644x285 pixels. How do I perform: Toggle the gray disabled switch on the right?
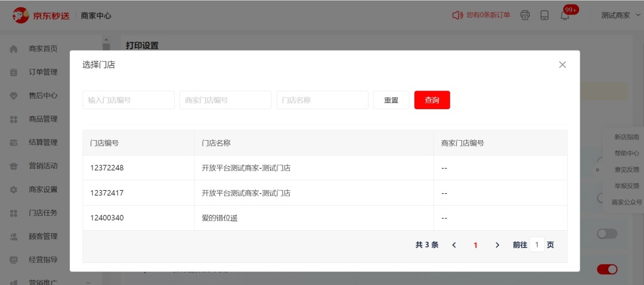[607, 234]
